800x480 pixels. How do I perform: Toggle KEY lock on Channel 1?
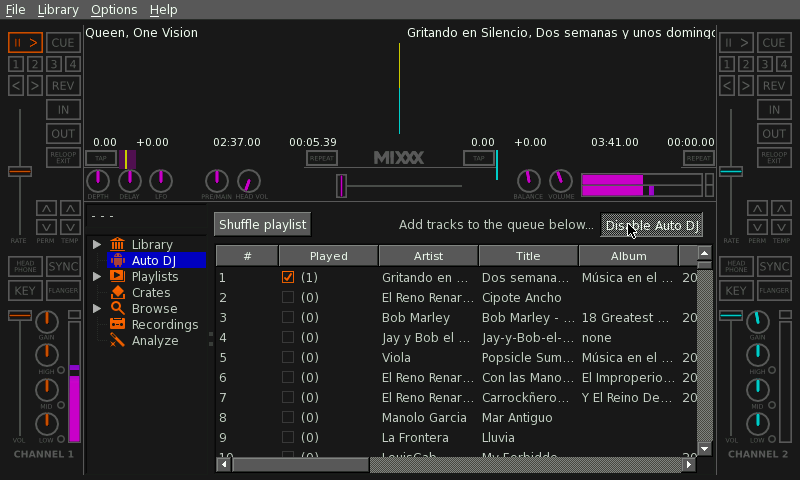coord(25,291)
